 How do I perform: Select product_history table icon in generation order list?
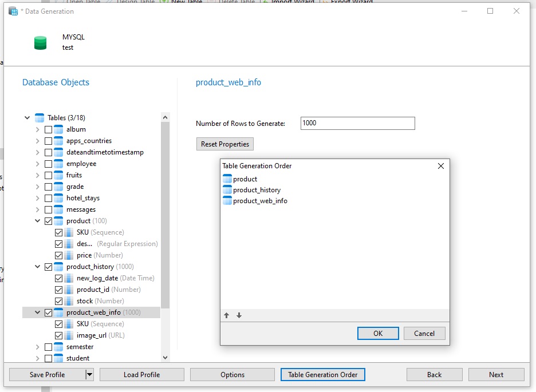click(227, 190)
